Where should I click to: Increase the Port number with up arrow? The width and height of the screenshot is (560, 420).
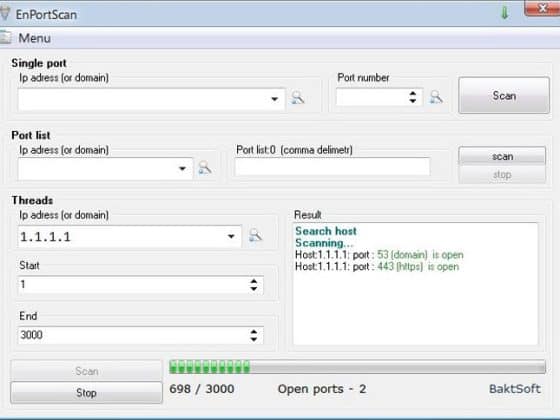[x=413, y=93]
